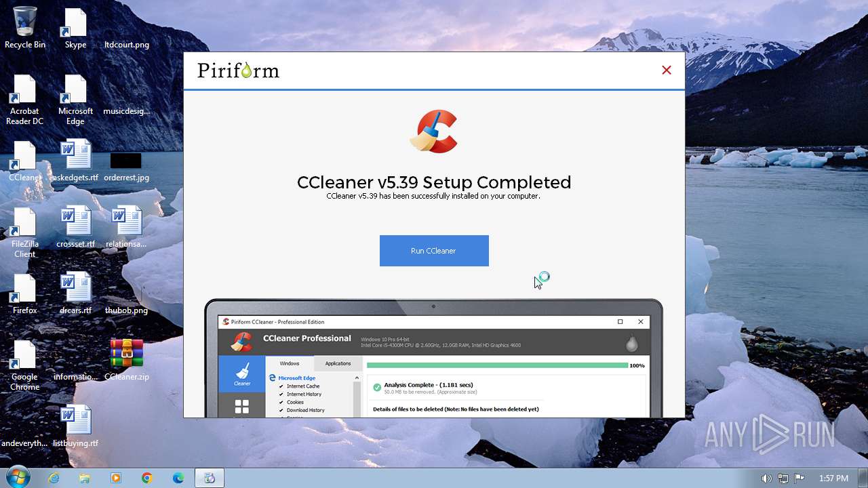Select the CCleaner desktop shortcut
This screenshot has width=868, height=488.
coord(25,161)
